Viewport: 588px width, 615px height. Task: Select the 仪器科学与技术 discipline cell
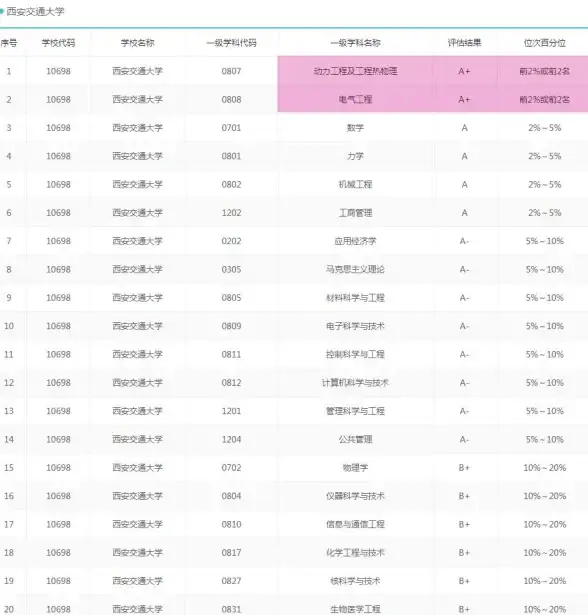(x=355, y=496)
